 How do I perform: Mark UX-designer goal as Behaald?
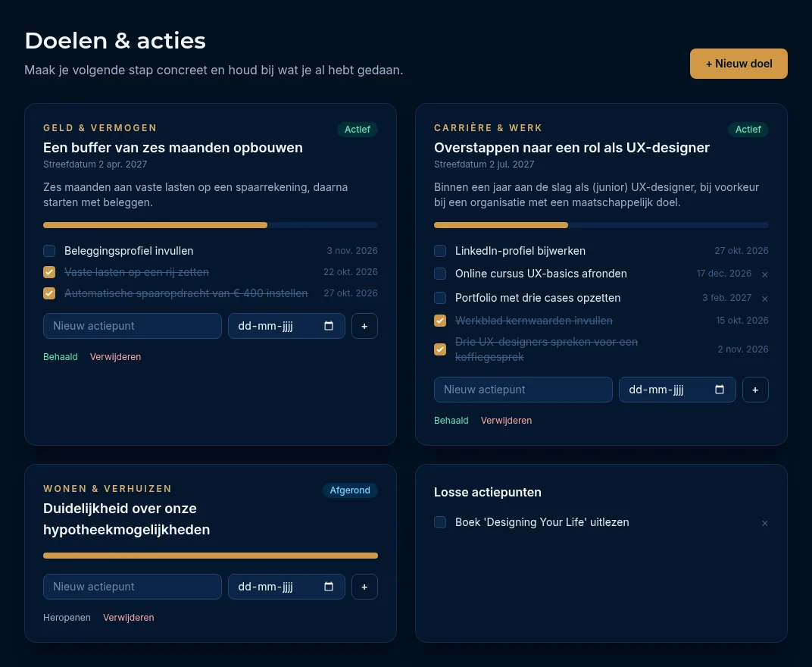[x=451, y=421]
